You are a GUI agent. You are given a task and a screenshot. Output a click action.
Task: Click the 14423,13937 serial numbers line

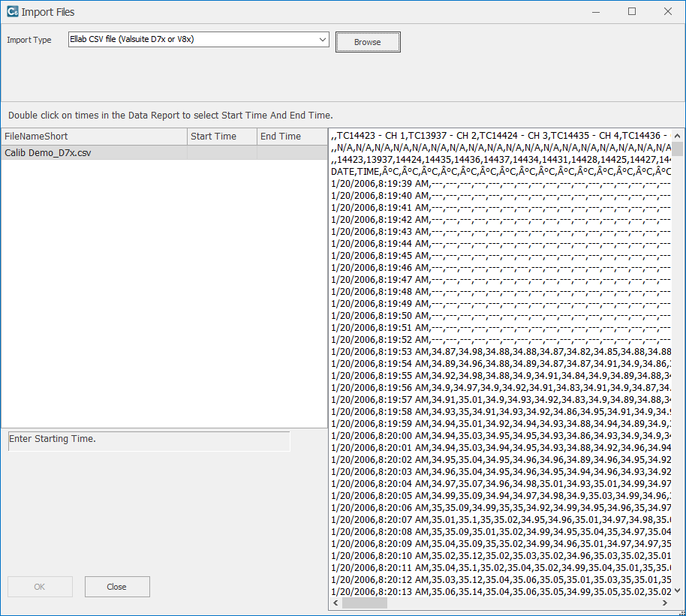click(x=501, y=160)
